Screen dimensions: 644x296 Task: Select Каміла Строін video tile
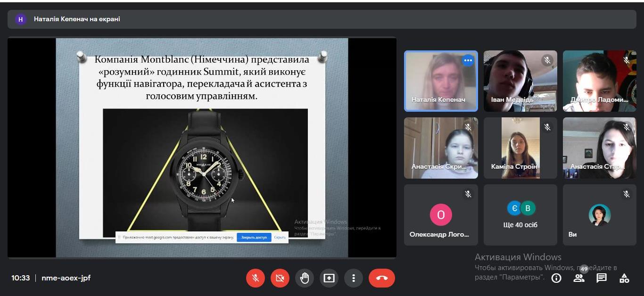tap(520, 148)
